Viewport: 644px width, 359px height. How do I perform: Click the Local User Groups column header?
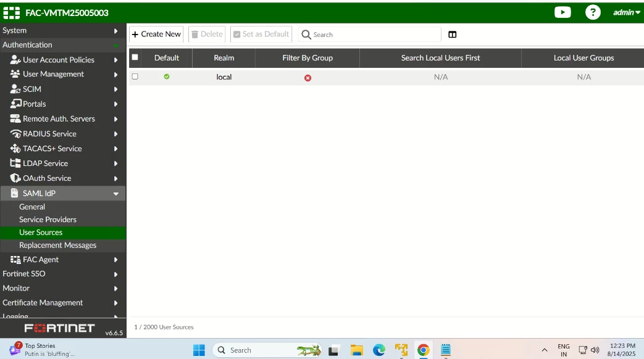pos(583,58)
